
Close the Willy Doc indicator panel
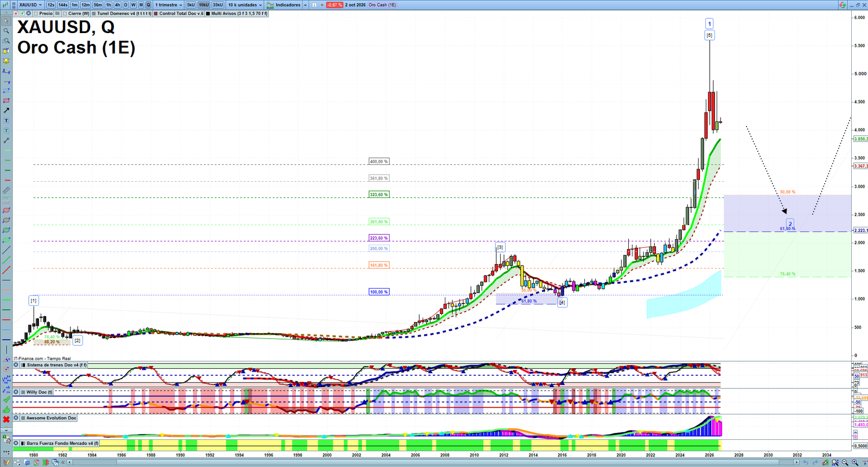(x=16, y=392)
